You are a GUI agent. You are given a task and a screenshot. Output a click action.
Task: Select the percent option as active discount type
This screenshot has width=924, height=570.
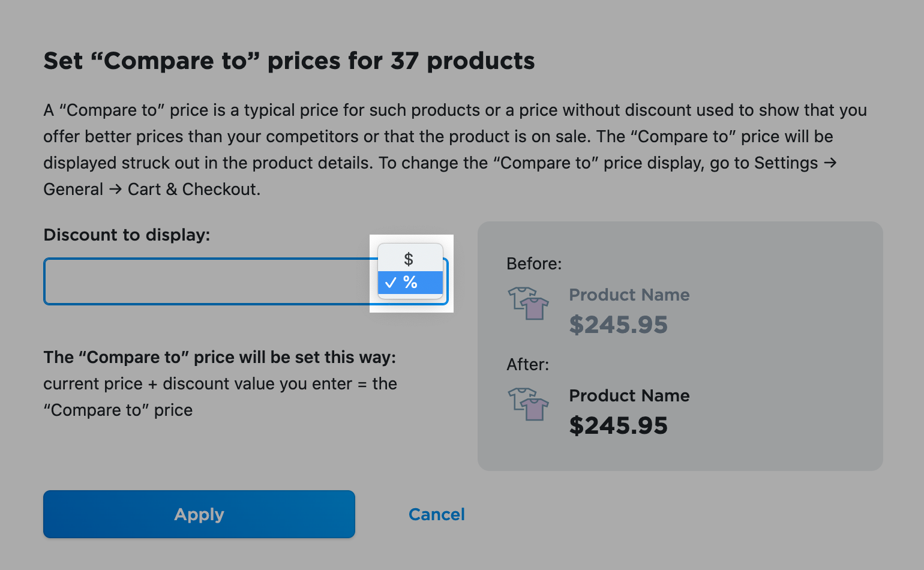(410, 282)
